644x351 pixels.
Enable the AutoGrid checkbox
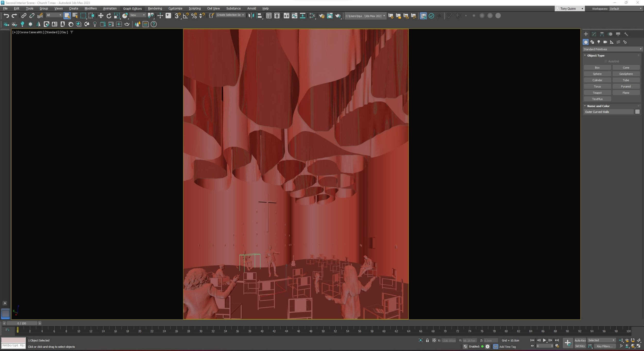pyautogui.click(x=606, y=61)
